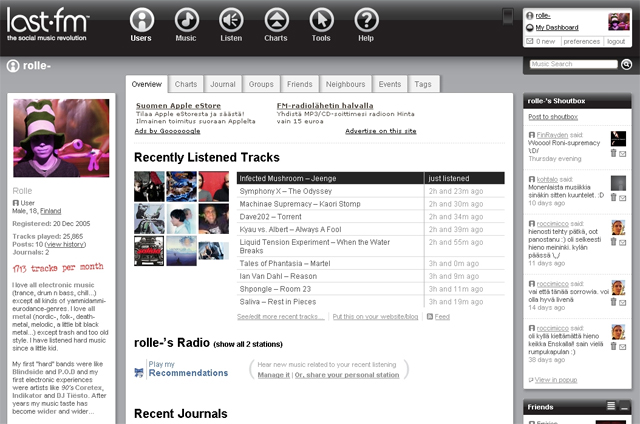Open FinRayden's avatar thumbnail in shoutbox
The width and height of the screenshot is (640, 424).
click(618, 139)
